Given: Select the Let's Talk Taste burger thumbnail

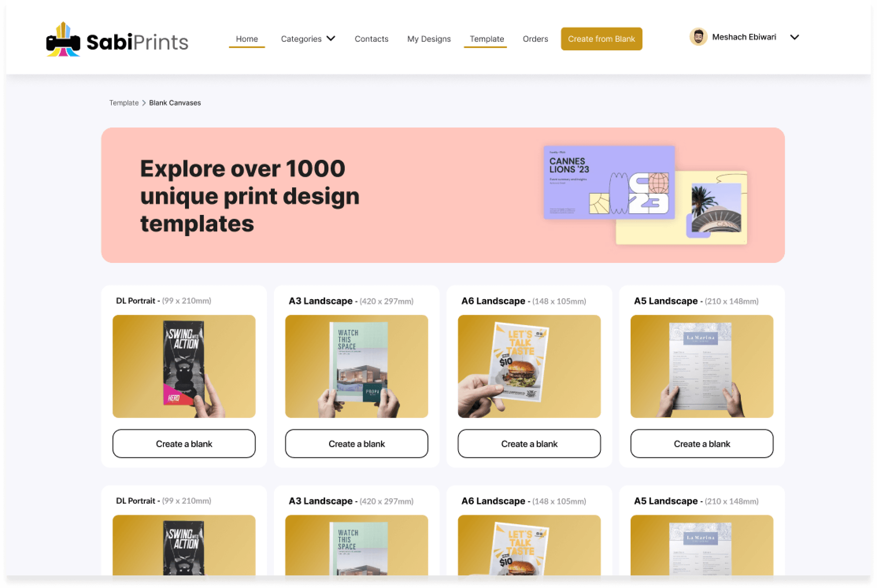Looking at the screenshot, I should tap(529, 366).
